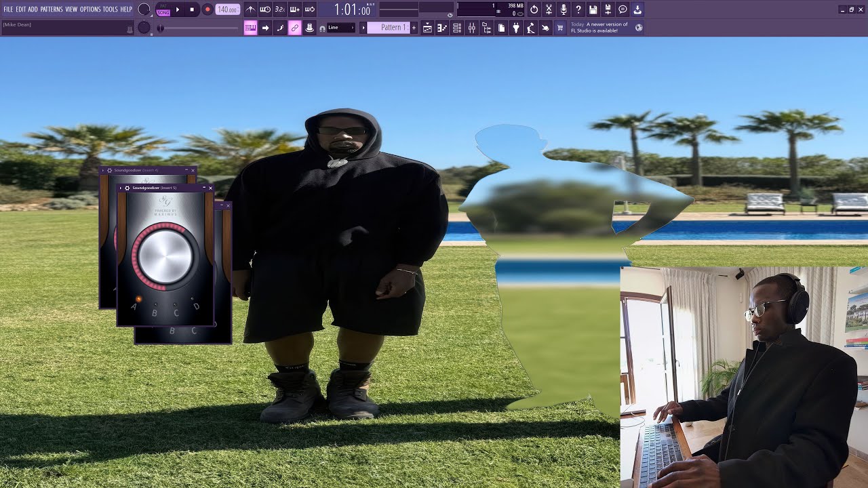This screenshot has height=488, width=868.
Task: Click the main snap magnet icon
Action: click(322, 28)
